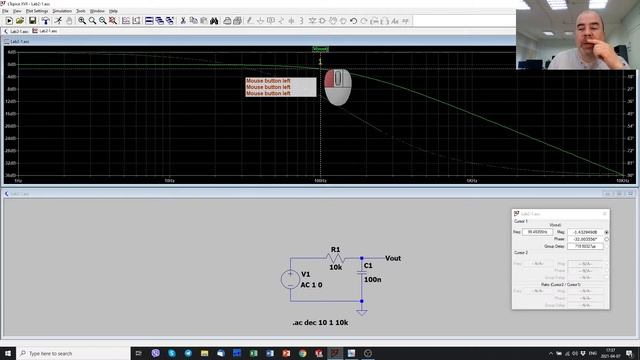
Task: Open the Plot Settings menu
Action: [x=37, y=11]
